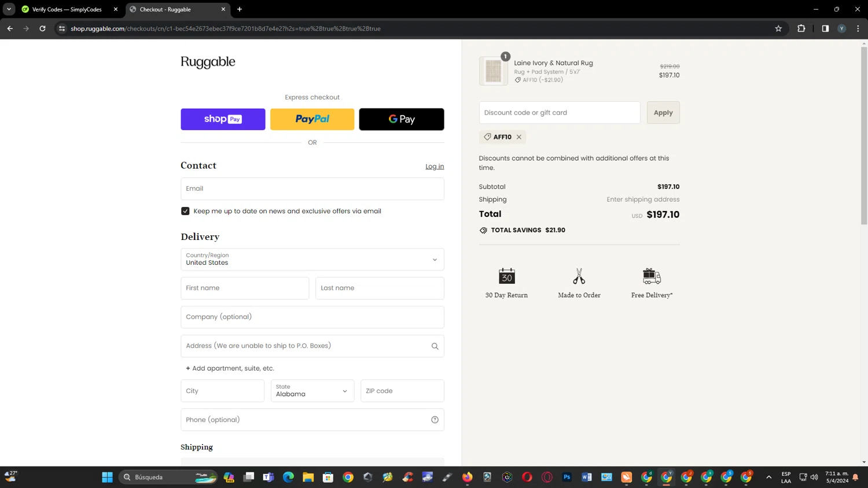The width and height of the screenshot is (868, 488).
Task: Click the Total Savings tag icon
Action: 483,230
